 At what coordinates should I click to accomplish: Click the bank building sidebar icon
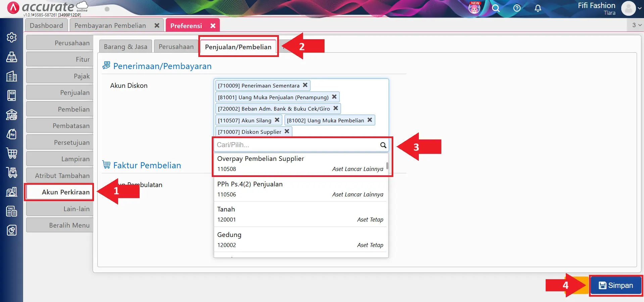click(x=11, y=115)
